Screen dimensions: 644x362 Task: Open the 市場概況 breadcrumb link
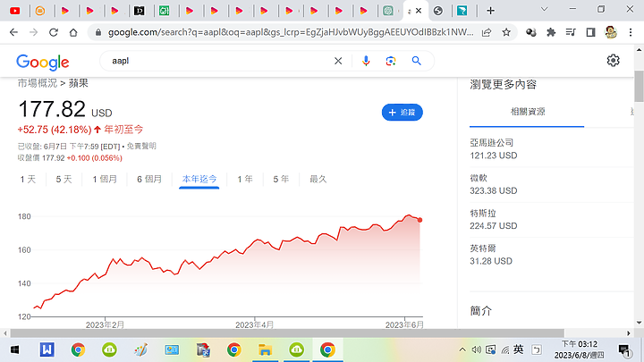(x=38, y=83)
